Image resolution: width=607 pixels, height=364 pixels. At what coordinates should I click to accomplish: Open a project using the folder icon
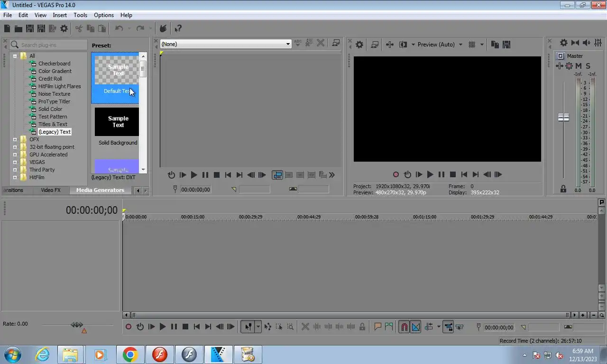pyautogui.click(x=18, y=29)
